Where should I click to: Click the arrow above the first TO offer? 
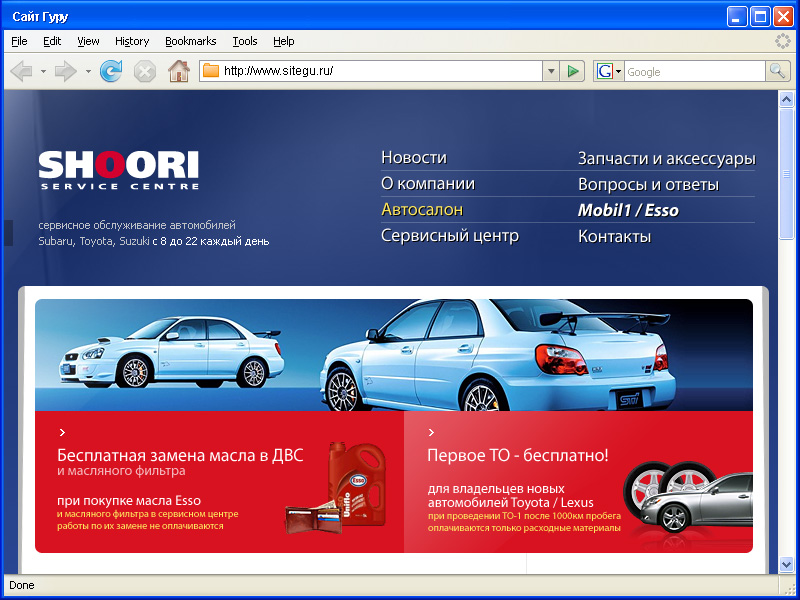[x=431, y=433]
